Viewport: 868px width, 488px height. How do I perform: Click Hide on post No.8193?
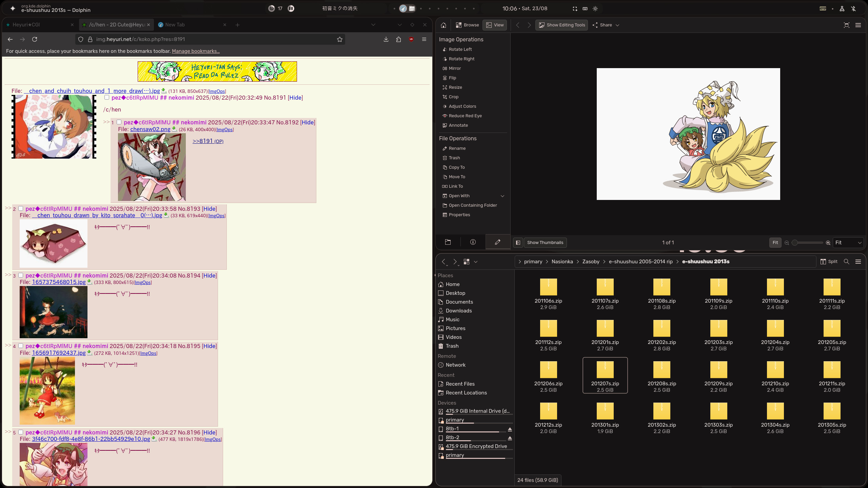coord(209,209)
